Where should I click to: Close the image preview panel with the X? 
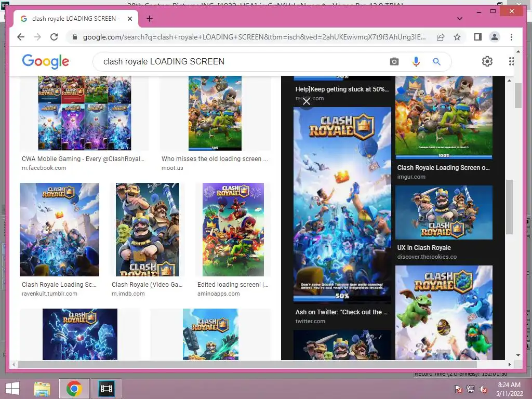306,101
